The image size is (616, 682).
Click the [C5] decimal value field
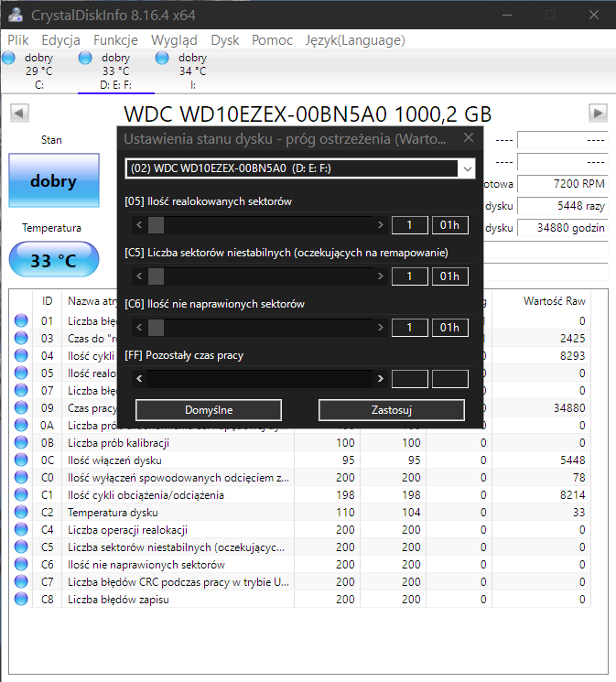pyautogui.click(x=410, y=276)
